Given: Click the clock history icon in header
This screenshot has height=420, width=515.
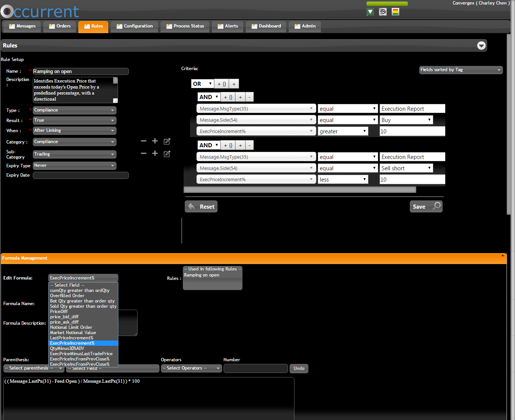Looking at the screenshot, I should pos(383,12).
